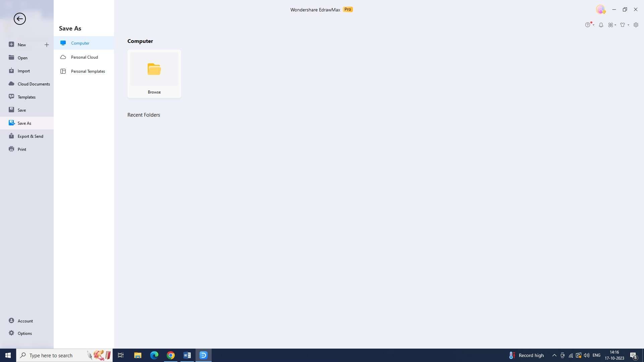Click the Account icon
The image size is (644, 362).
11,320
